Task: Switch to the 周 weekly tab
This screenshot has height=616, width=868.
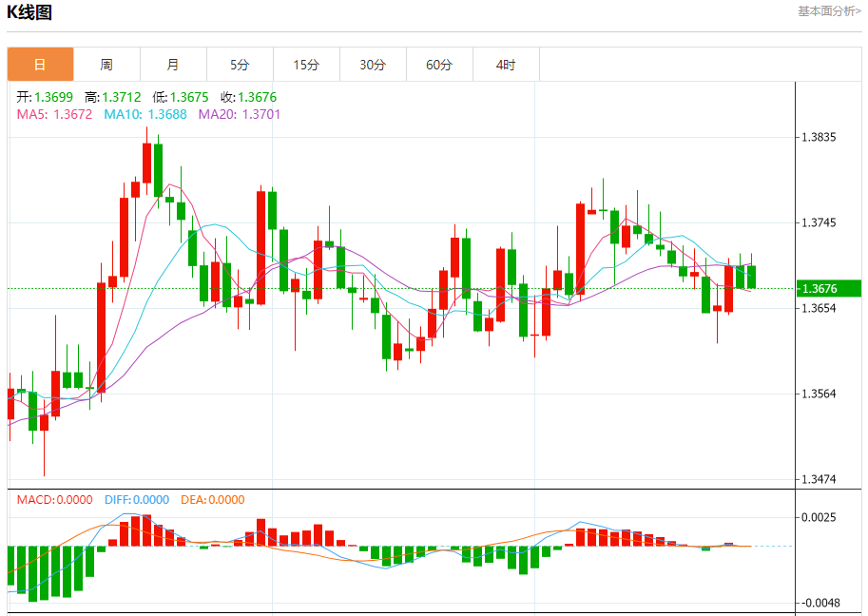Action: [x=106, y=65]
